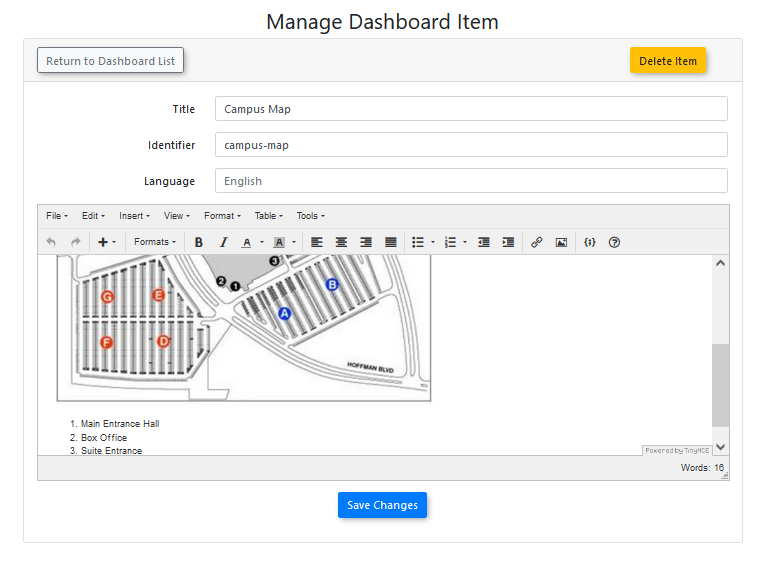Screen dimensions: 772x574
Task: Open the bullet list style dropdown
Action: click(433, 242)
